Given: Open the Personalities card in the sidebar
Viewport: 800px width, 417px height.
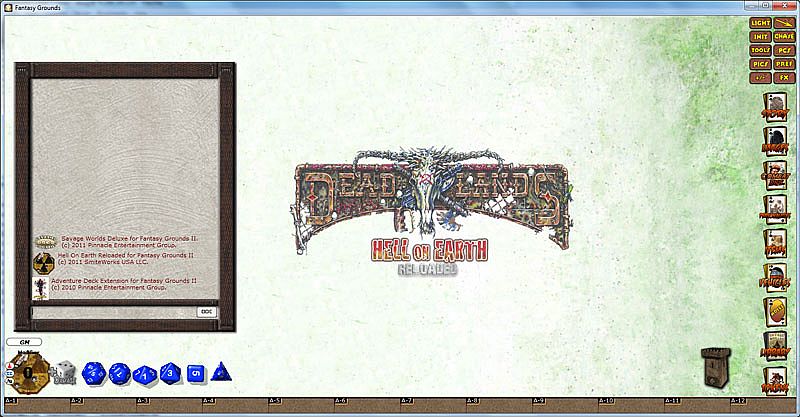Looking at the screenshot, I should click(775, 209).
